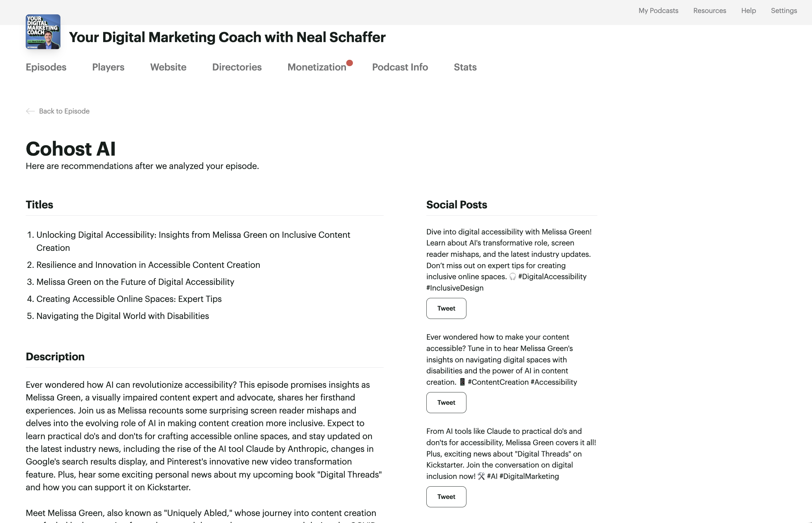This screenshot has height=523, width=812.
Task: Open My Podcasts in top menu
Action: (x=658, y=11)
